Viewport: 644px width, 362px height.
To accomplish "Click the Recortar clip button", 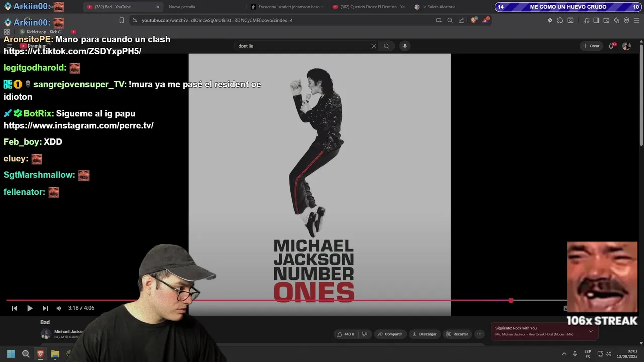I will (457, 334).
